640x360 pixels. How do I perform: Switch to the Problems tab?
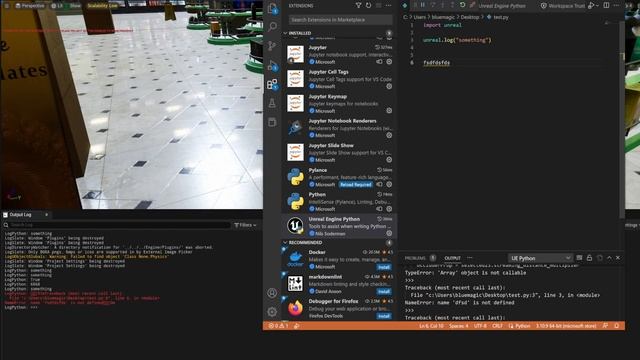click(x=415, y=258)
